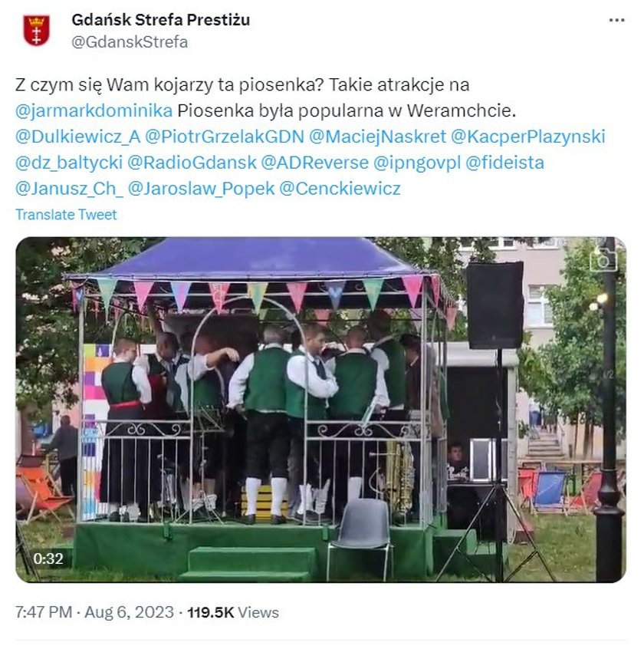Open the @KacperPlazynski mention
Viewport: 644px width, 649px height.
[x=528, y=137]
